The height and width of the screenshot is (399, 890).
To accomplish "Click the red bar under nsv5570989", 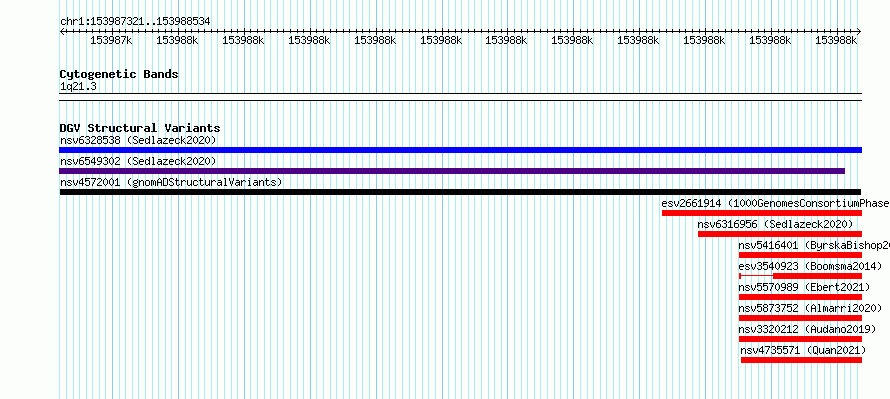I will coord(800,297).
